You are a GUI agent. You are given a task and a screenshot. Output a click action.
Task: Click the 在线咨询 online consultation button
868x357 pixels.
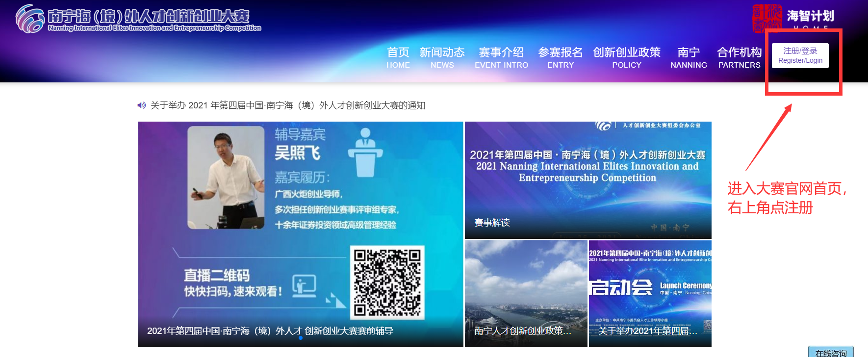[831, 352]
